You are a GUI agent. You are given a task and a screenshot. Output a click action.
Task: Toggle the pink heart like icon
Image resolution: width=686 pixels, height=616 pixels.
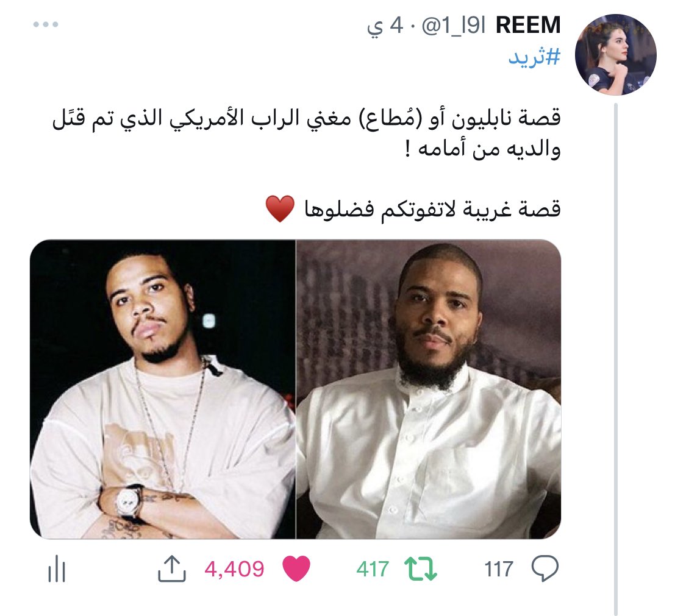(296, 568)
